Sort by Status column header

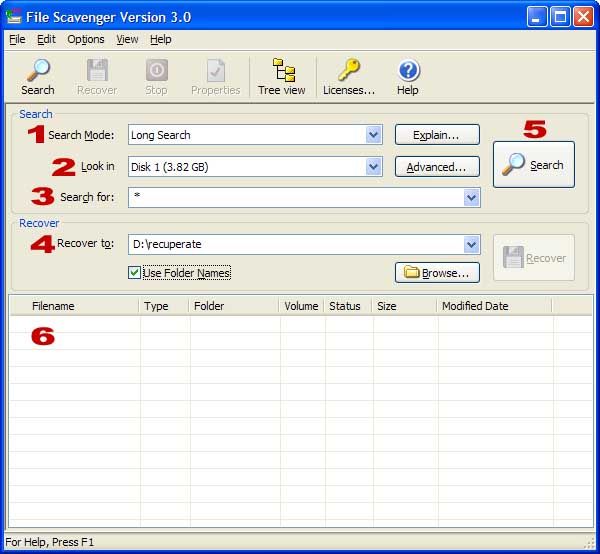[x=347, y=306]
